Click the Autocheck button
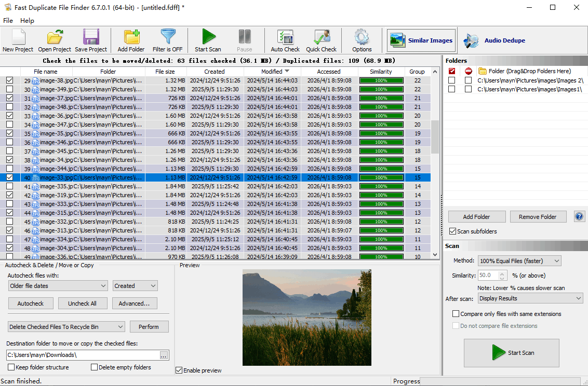The image size is (588, 386). (31, 303)
